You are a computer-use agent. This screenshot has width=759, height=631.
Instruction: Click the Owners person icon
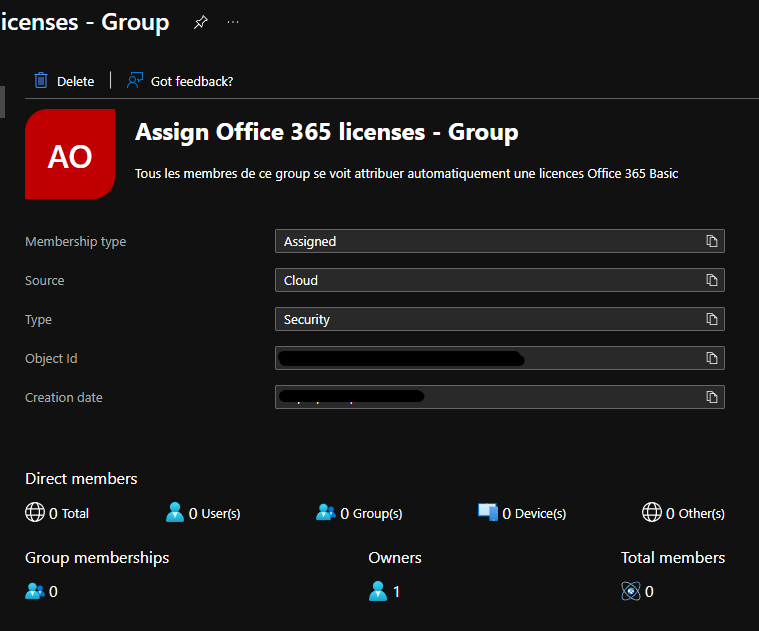click(x=378, y=591)
